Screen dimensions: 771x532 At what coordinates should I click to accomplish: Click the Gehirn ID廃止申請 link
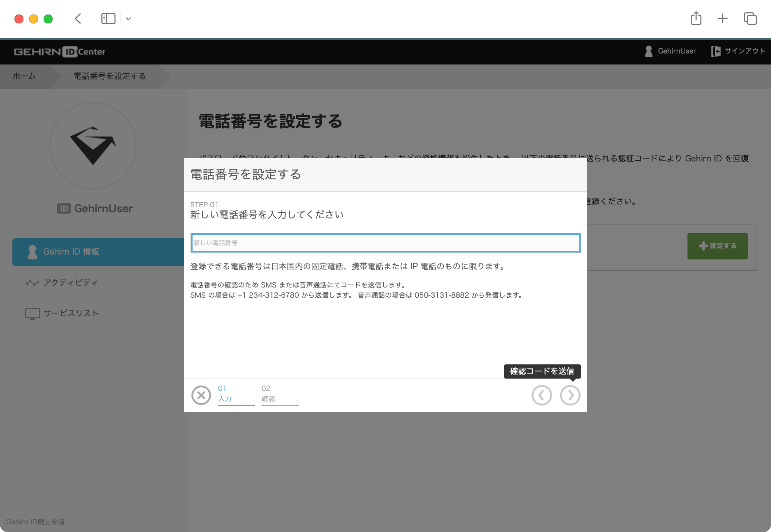coord(35,522)
